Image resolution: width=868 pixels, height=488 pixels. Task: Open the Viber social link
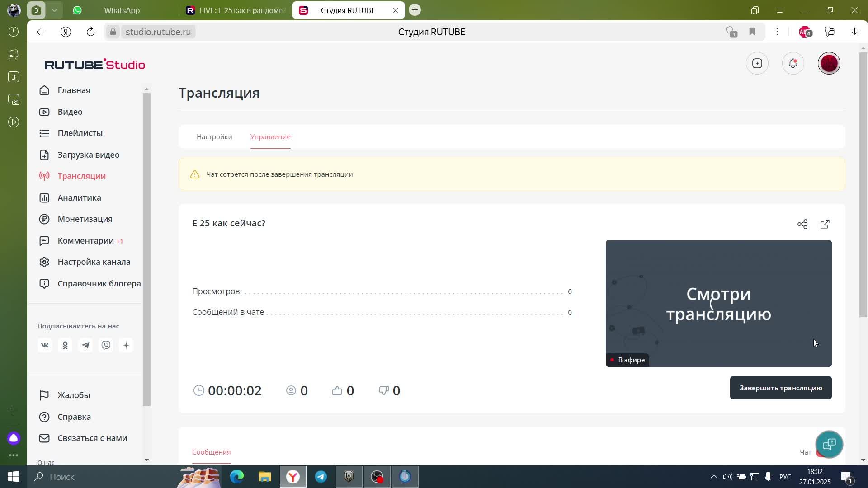pyautogui.click(x=106, y=346)
